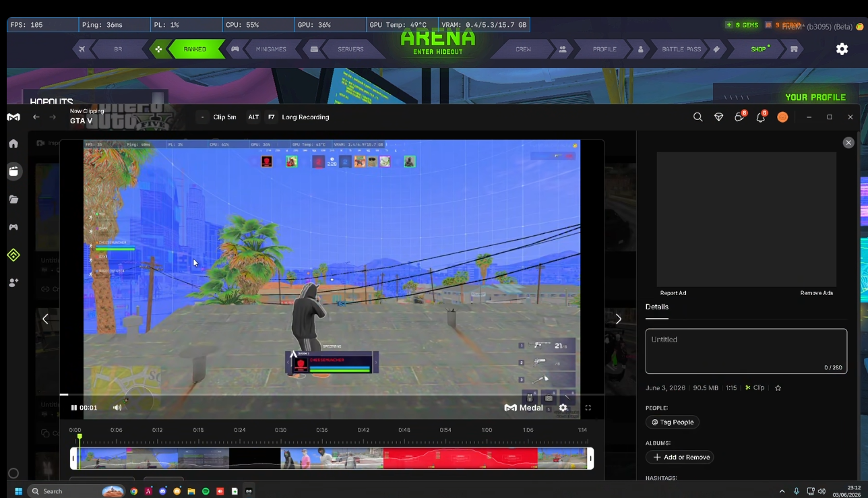The image size is (868, 498).
Task: Click the green diamond icon in sidebar
Action: click(x=13, y=255)
